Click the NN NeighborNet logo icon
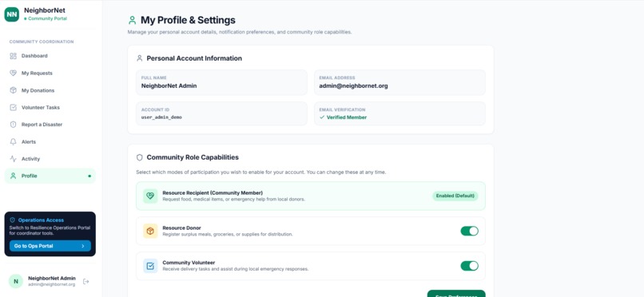 [x=11, y=14]
